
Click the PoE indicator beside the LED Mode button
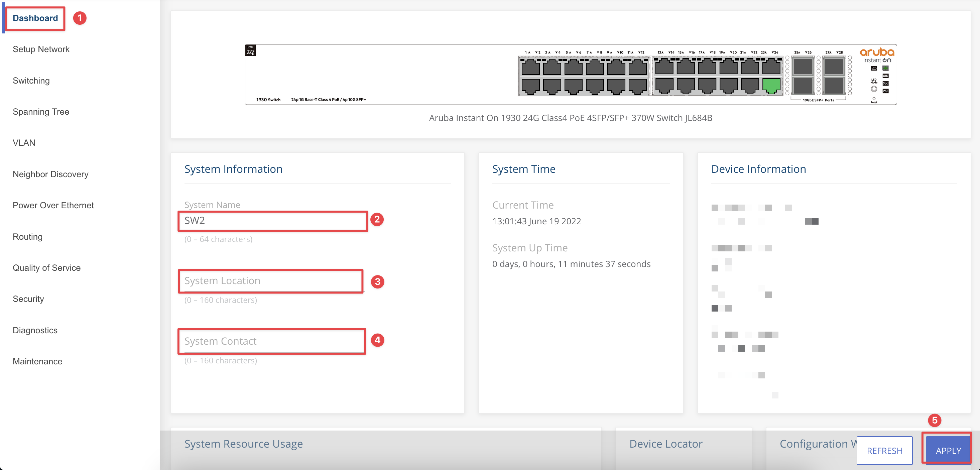(x=886, y=91)
